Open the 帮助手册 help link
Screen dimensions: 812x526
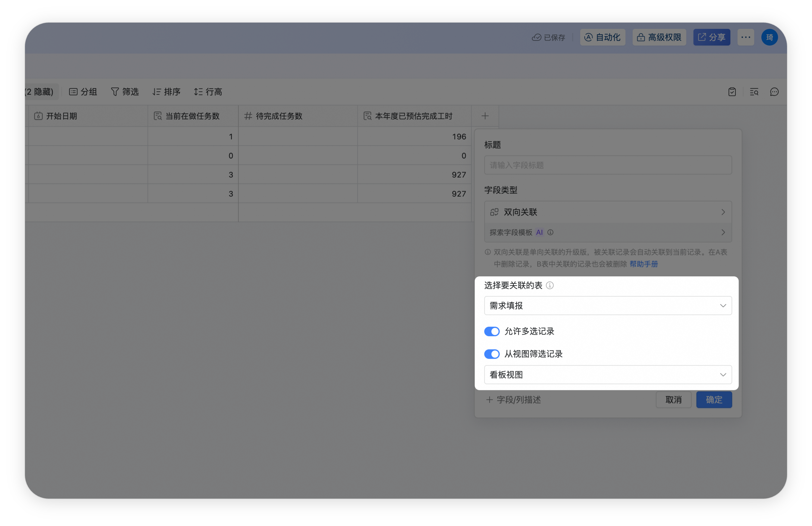[x=644, y=264]
